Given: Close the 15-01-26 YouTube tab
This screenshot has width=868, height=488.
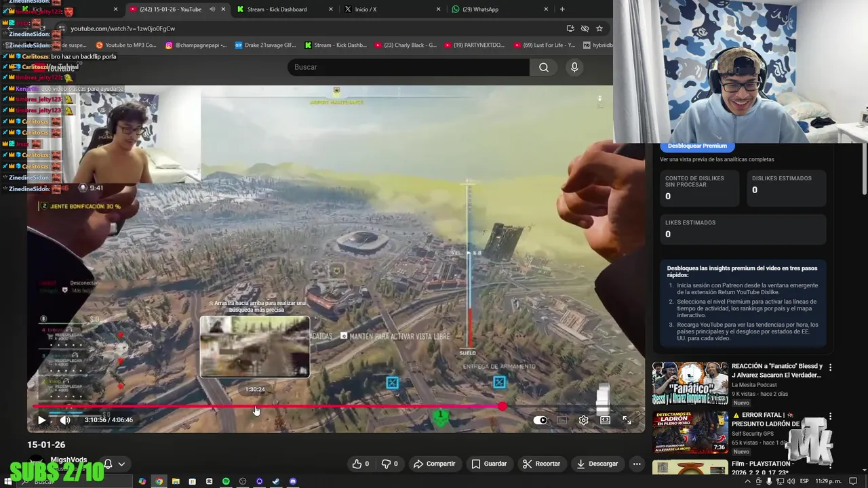Looking at the screenshot, I should [223, 9].
